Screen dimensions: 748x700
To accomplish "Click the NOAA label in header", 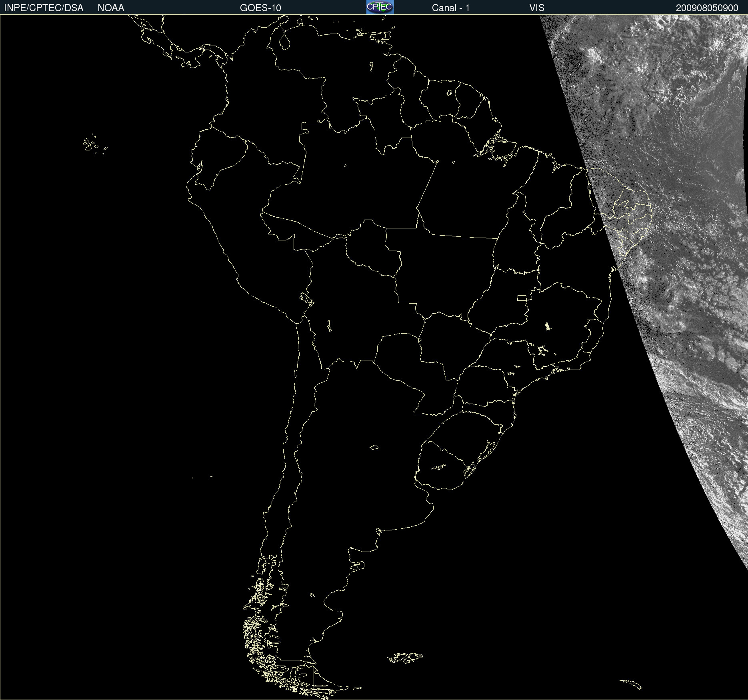I will click(111, 8).
